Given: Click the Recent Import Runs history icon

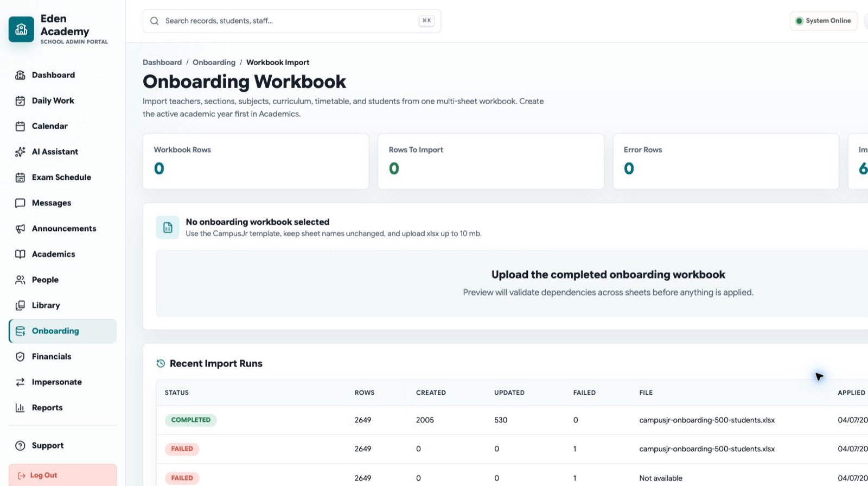Looking at the screenshot, I should pyautogui.click(x=161, y=363).
